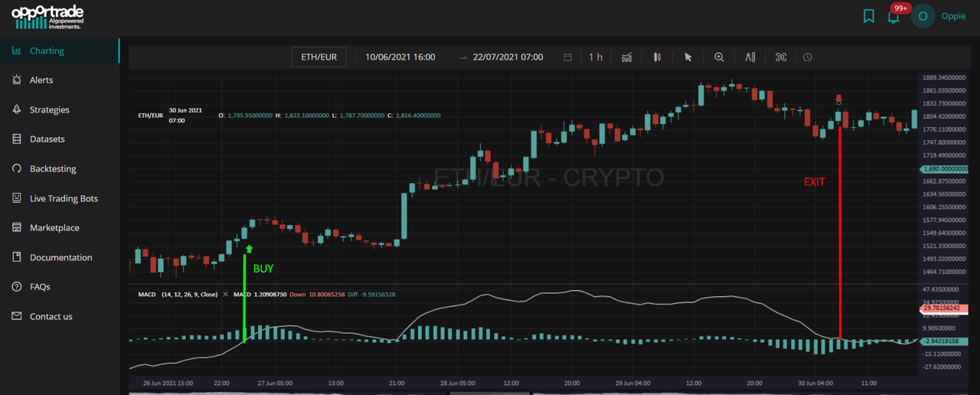Click the Datasets icon in sidebar
980x395 pixels.
point(17,139)
